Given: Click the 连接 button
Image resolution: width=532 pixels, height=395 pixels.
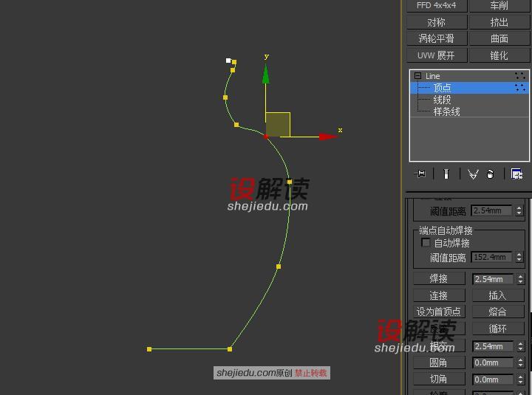Looking at the screenshot, I should [439, 295].
